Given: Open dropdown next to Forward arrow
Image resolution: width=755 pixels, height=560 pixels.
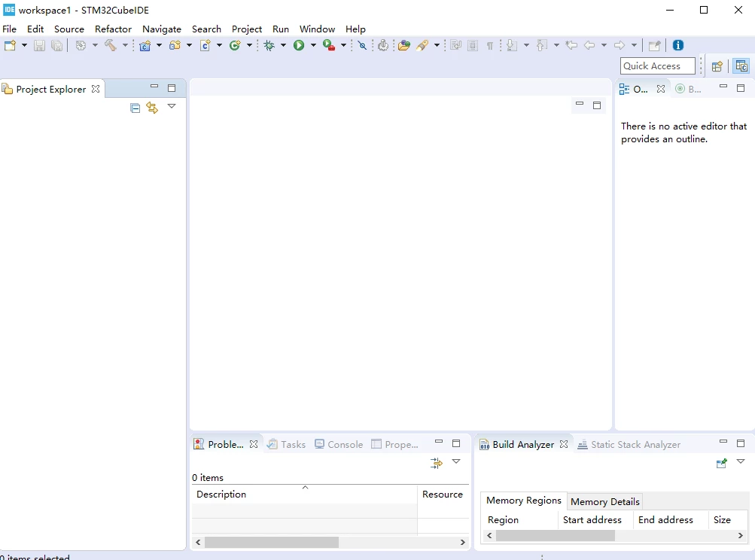Looking at the screenshot, I should 634,45.
